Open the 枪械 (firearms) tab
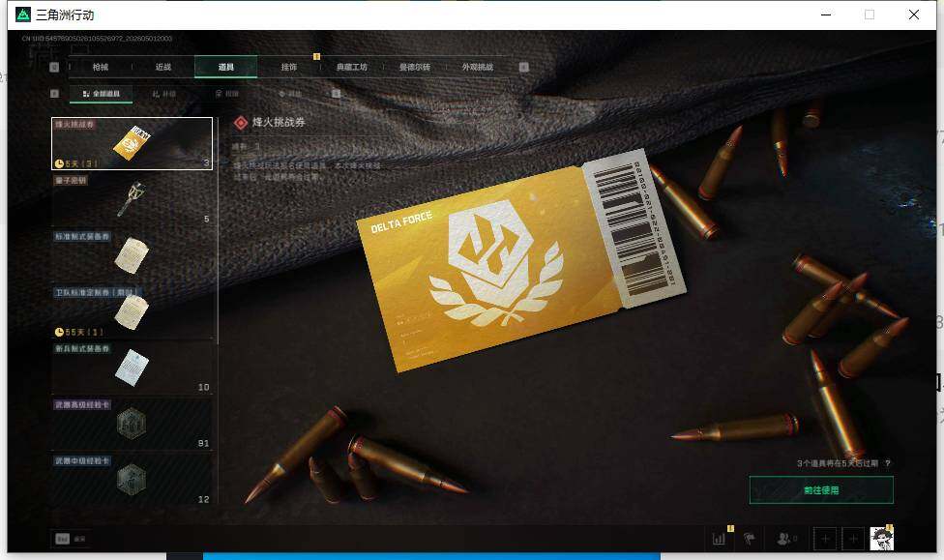The width and height of the screenshot is (944, 560). click(x=101, y=67)
